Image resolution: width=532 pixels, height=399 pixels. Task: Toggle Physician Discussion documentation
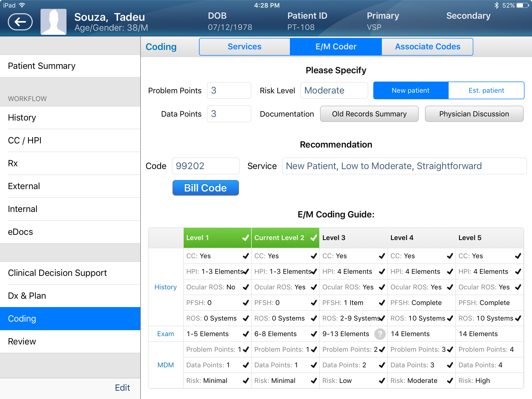[474, 114]
